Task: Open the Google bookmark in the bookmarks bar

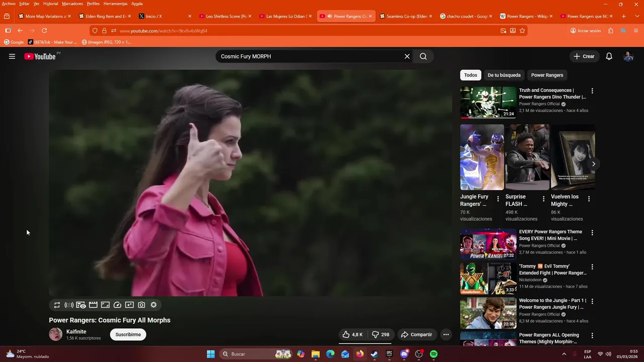Action: [x=14, y=42]
